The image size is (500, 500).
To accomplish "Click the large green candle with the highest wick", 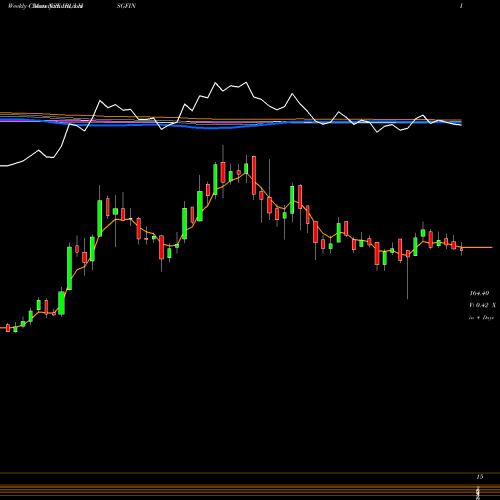I will pyautogui.click(x=215, y=179).
